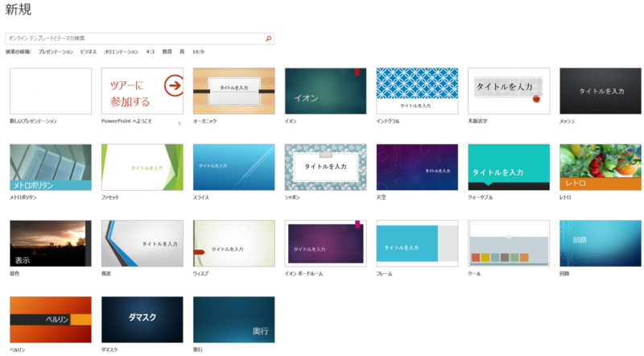Viewport: 644px width, 356px height.
Task: Pin the PowerPoint へようこそ template to list
Action: click(180, 123)
